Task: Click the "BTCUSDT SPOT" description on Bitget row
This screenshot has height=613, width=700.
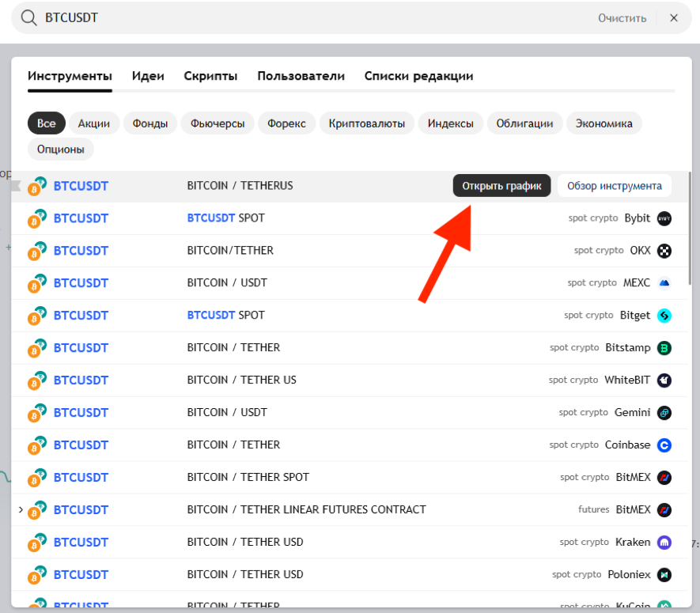Action: [x=225, y=316]
